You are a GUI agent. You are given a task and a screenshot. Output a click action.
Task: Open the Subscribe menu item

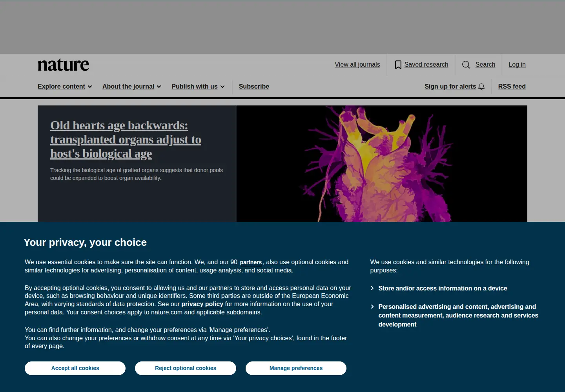[x=254, y=87]
